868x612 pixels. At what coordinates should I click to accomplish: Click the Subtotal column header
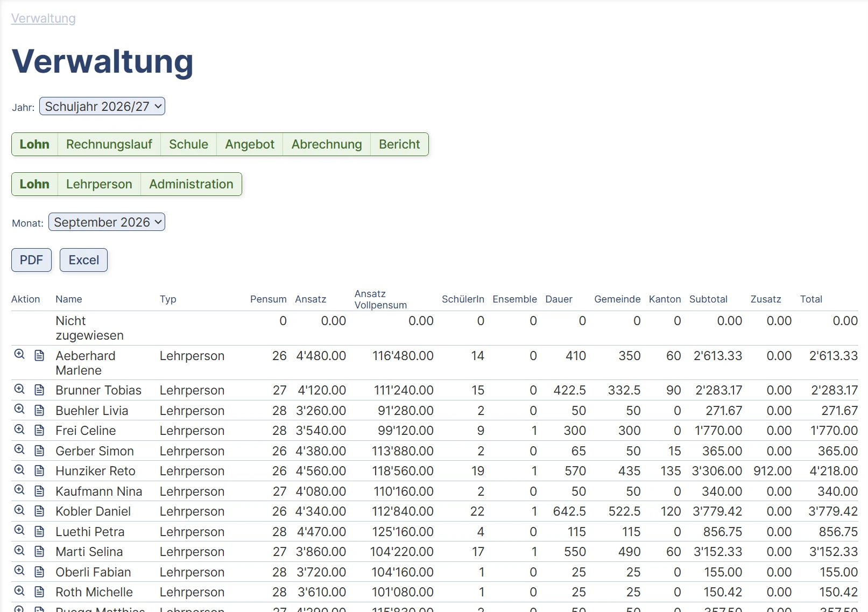click(x=708, y=299)
